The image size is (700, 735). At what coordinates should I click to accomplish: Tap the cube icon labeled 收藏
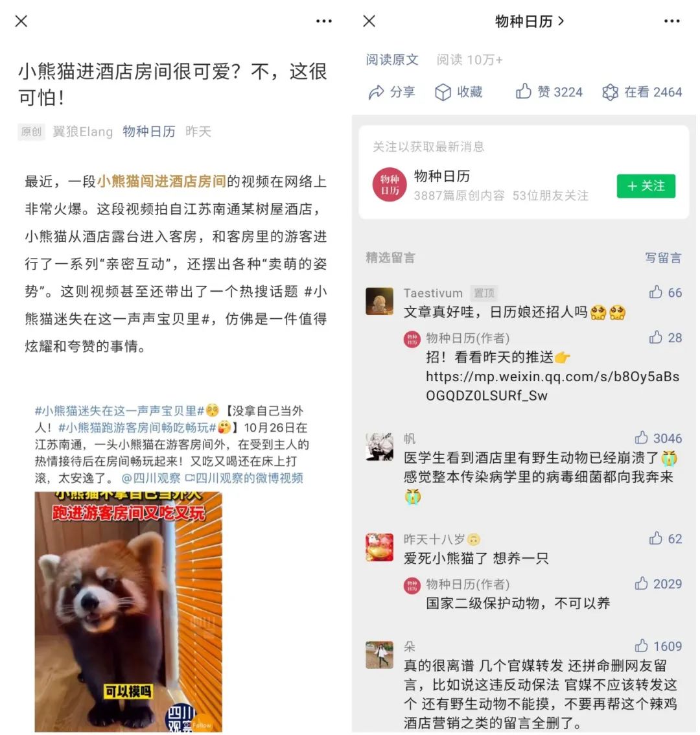coord(443,92)
